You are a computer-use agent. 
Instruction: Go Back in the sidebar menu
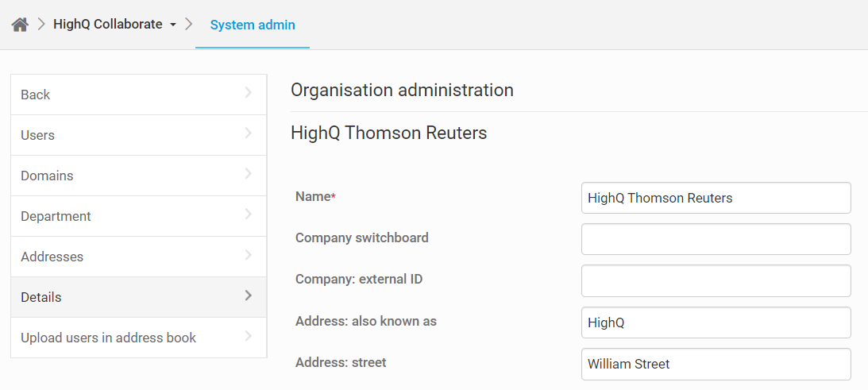pos(36,95)
